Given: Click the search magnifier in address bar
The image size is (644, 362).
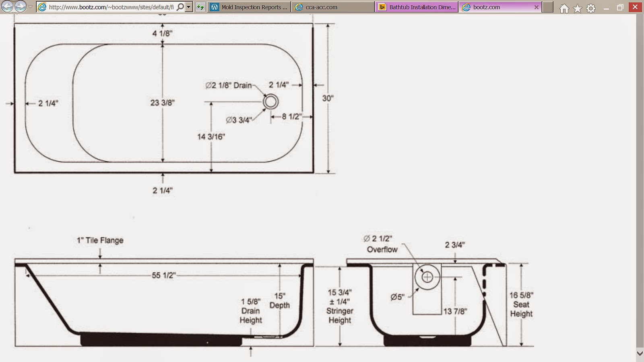Looking at the screenshot, I should 180,7.
